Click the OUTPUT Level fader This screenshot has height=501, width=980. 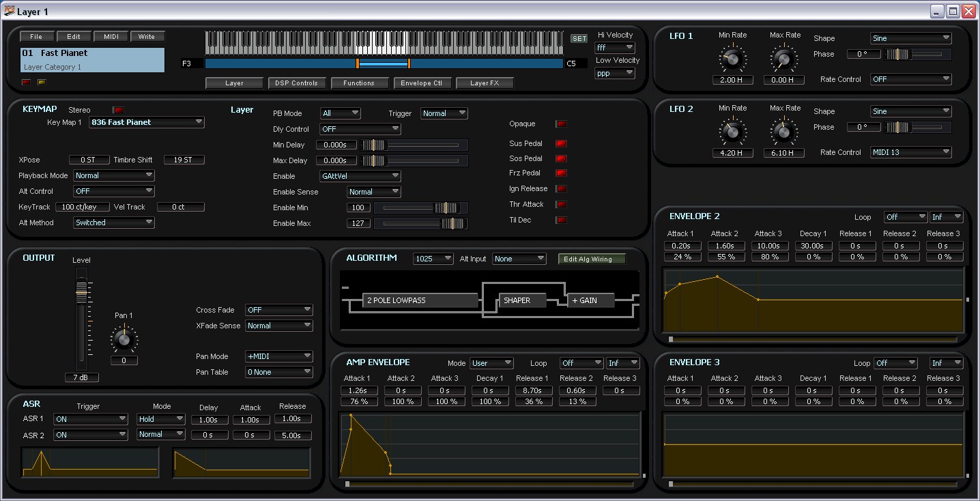point(82,294)
